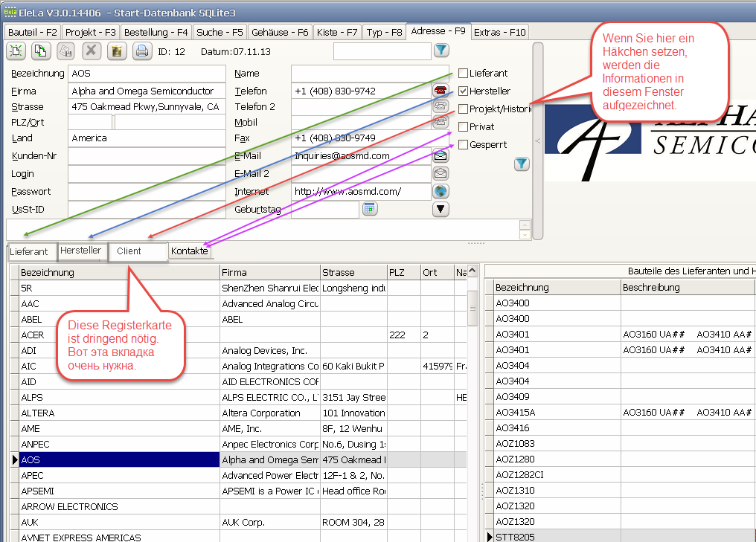Click the Beschreibung column header in parts table
Image resolution: width=756 pixels, height=542 pixels.
click(688, 287)
